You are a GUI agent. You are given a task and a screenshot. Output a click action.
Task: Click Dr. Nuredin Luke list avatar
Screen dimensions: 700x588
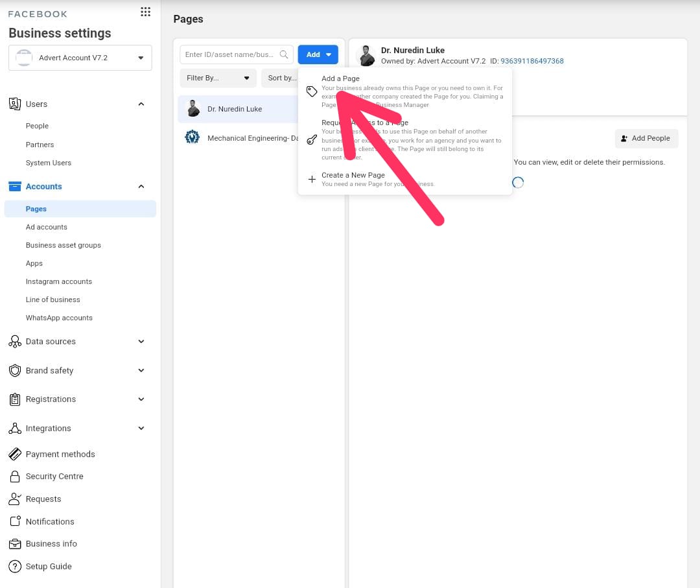tap(193, 108)
